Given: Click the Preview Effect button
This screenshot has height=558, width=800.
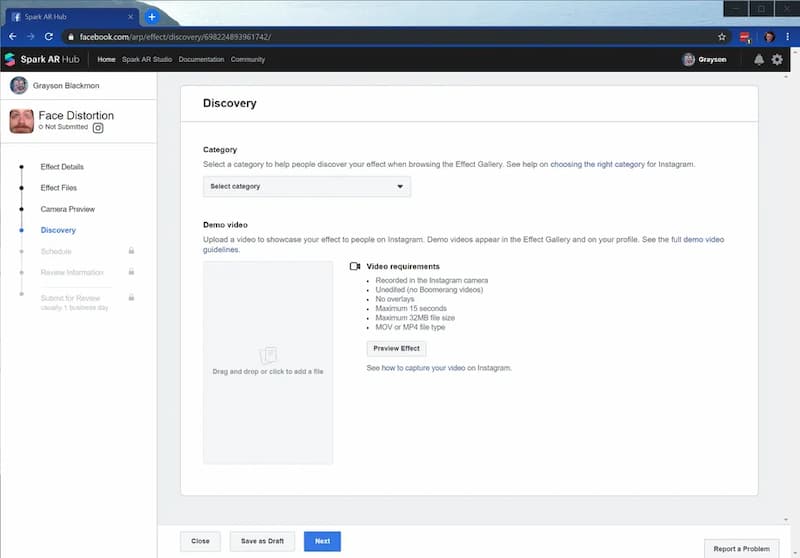Looking at the screenshot, I should coord(396,348).
